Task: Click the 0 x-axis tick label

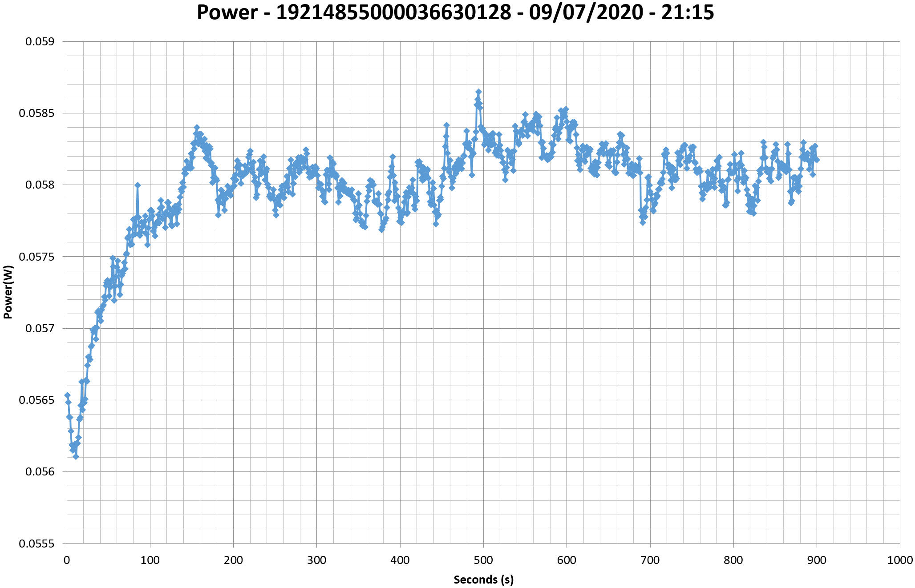Action: pos(67,560)
